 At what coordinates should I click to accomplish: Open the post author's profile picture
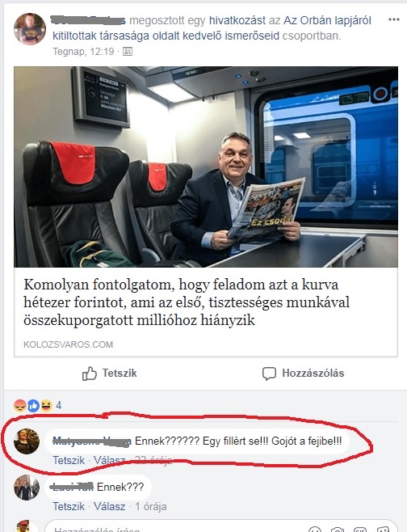click(30, 29)
